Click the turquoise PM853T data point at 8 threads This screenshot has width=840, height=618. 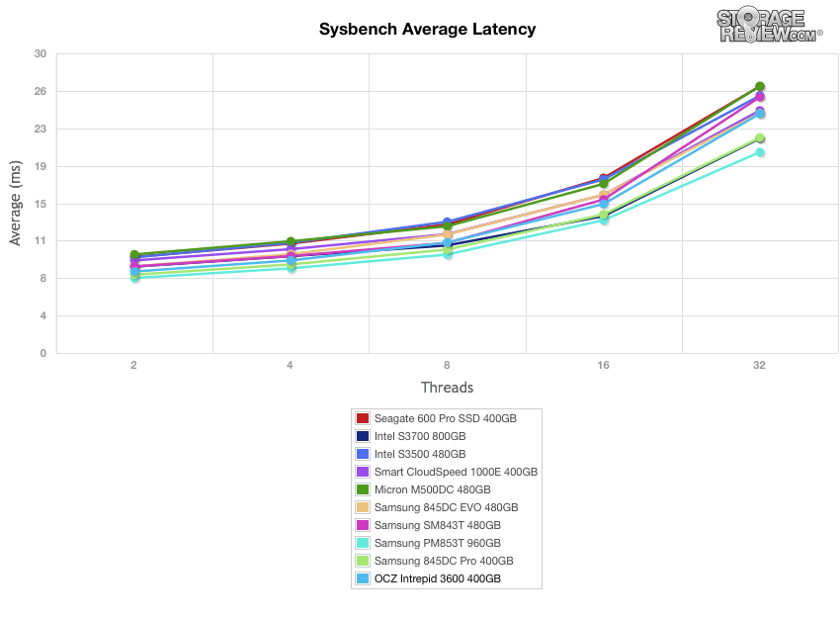pos(448,254)
